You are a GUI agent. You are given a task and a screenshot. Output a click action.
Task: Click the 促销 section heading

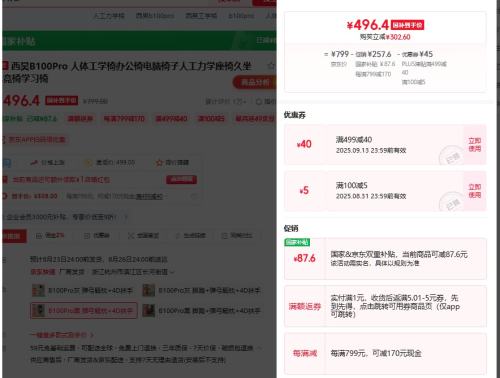291,228
